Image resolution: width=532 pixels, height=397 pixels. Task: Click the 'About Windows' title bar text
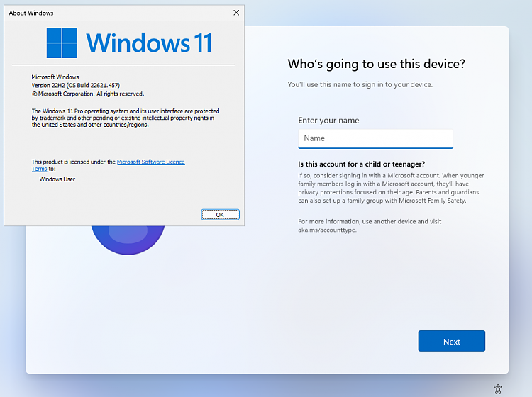coord(31,13)
